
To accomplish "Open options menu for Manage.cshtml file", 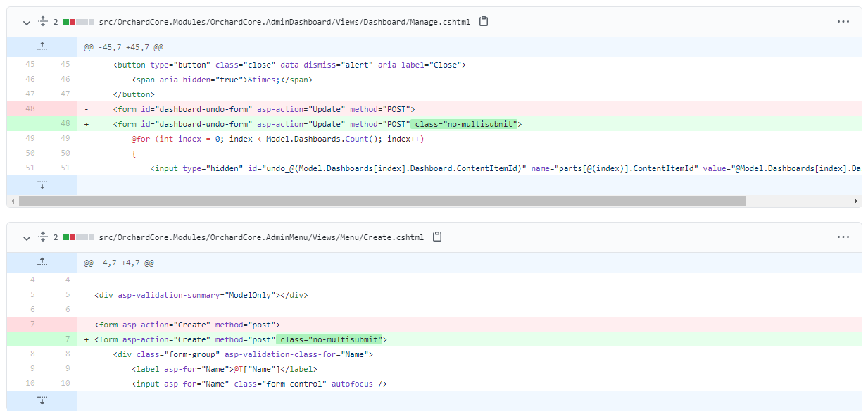I will (843, 22).
